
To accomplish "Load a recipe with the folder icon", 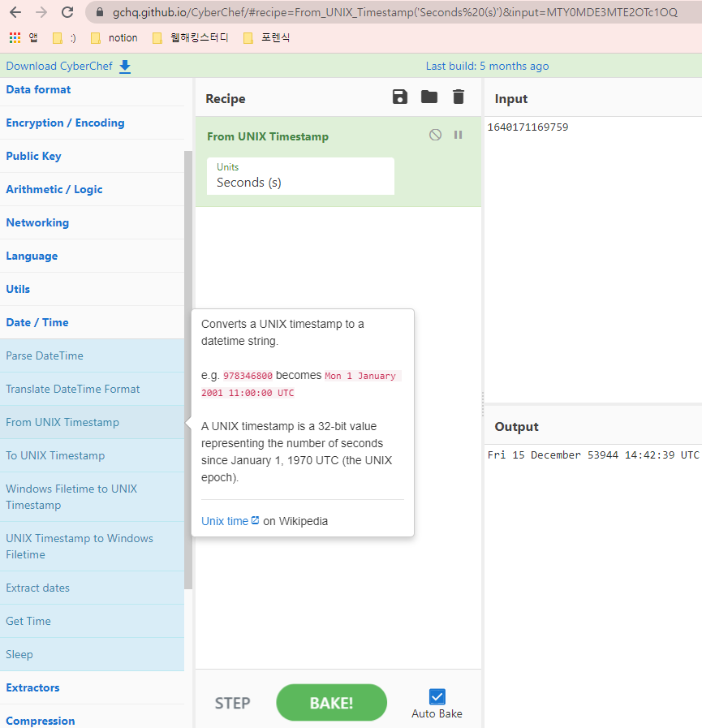I will coord(429,97).
